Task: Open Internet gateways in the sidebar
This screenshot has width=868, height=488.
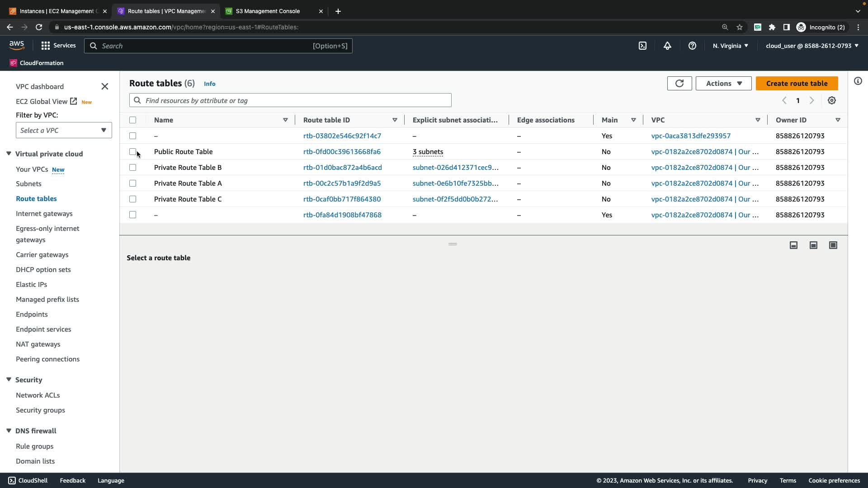Action: click(x=44, y=213)
